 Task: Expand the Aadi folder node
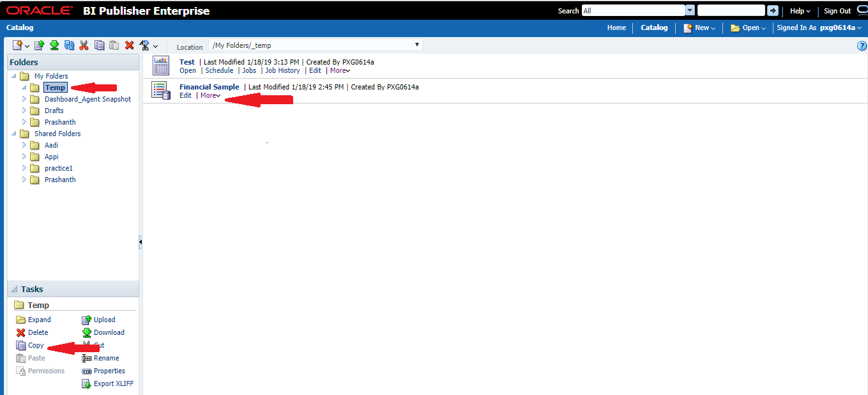pos(24,145)
